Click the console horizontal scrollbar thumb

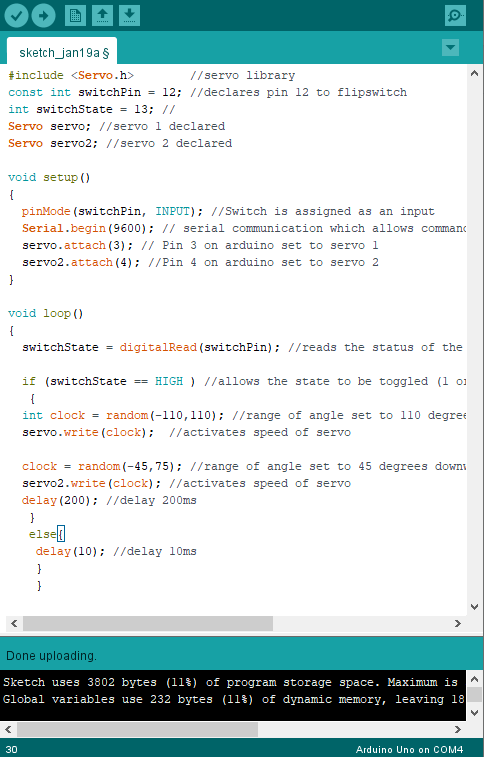point(137,729)
